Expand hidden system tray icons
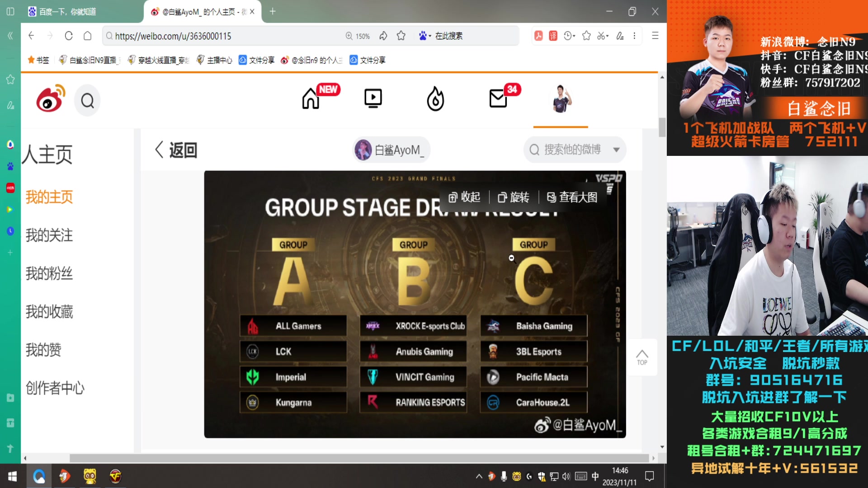868x488 pixels. 478,476
